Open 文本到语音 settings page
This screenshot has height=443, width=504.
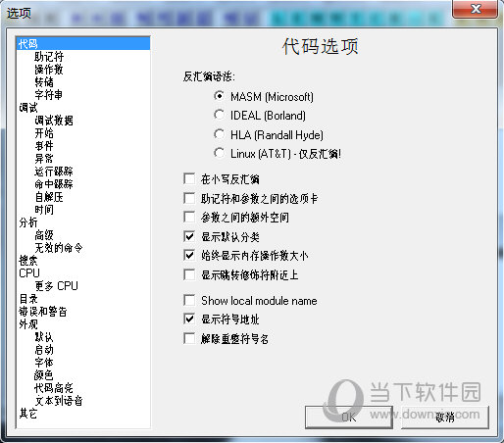point(59,401)
